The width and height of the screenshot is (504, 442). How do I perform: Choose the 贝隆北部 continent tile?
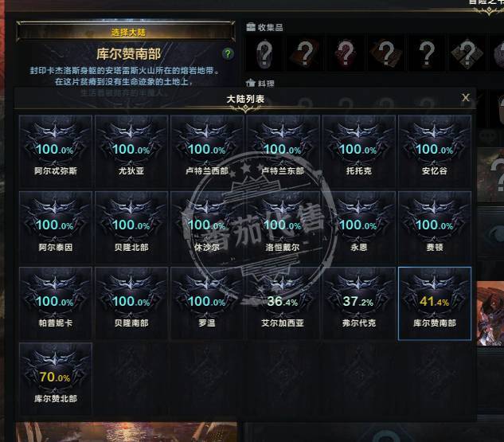(x=131, y=227)
